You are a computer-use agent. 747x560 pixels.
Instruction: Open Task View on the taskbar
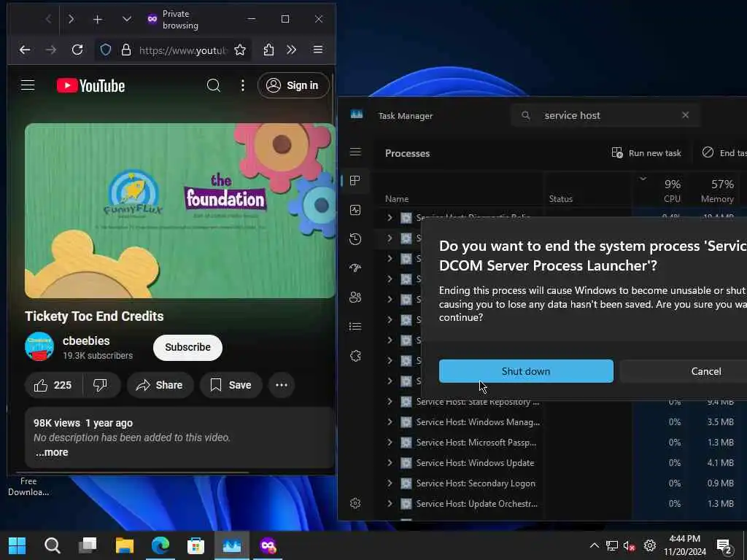pyautogui.click(x=88, y=545)
